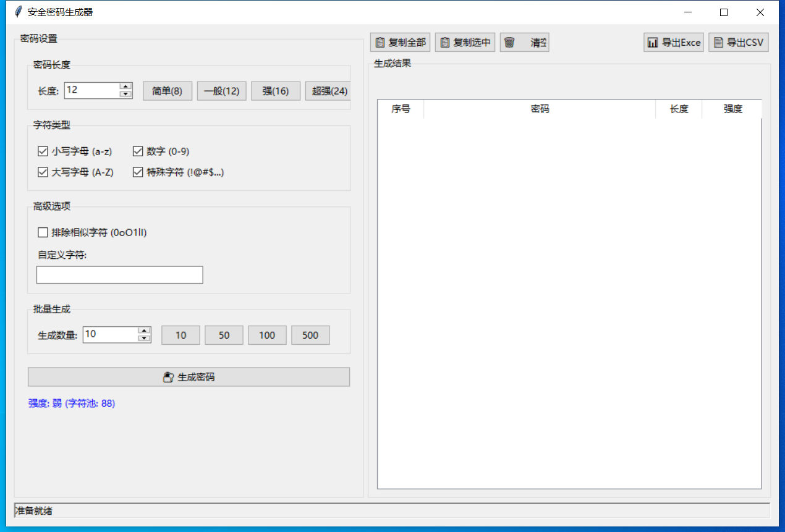
Task: Enable 排除相似字符 (0oO1lI) checkbox
Action: (x=43, y=232)
